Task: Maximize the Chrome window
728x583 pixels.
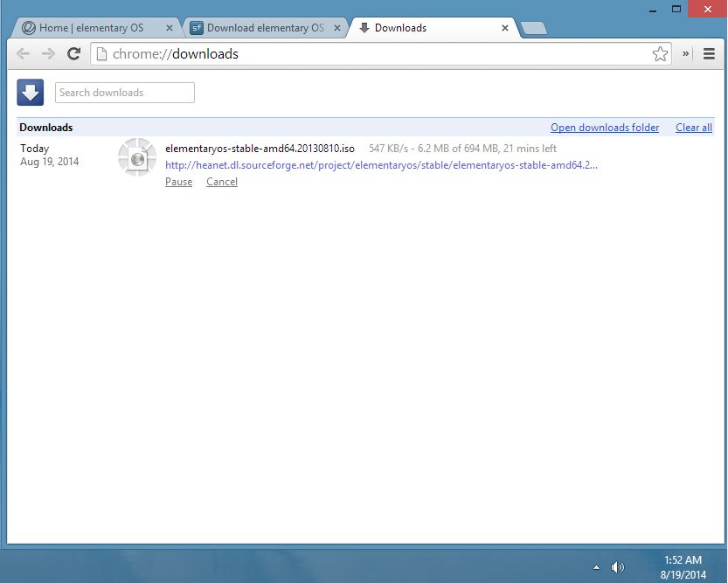Action: 676,9
